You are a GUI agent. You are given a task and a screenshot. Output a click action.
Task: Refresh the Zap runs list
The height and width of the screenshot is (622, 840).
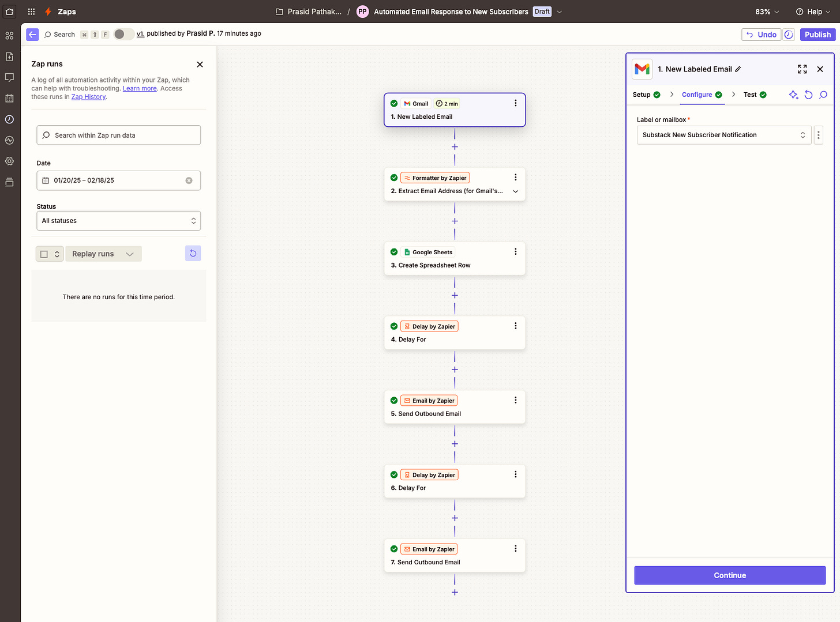point(193,254)
